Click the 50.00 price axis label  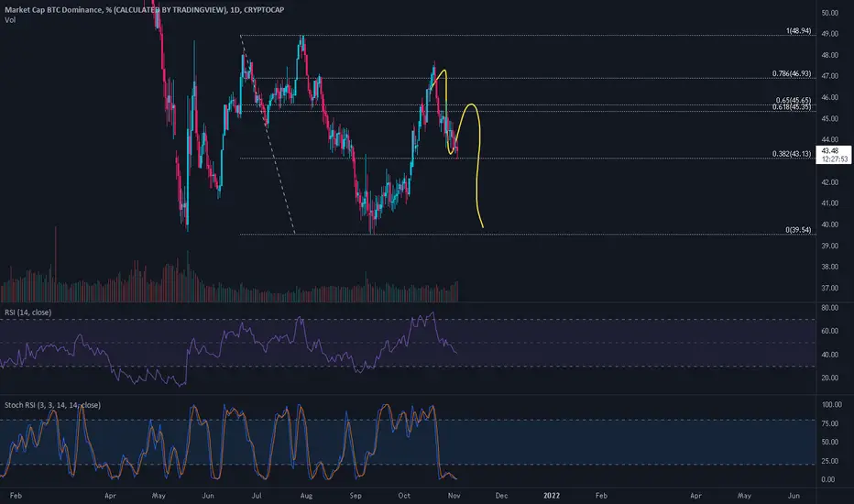pyautogui.click(x=829, y=13)
